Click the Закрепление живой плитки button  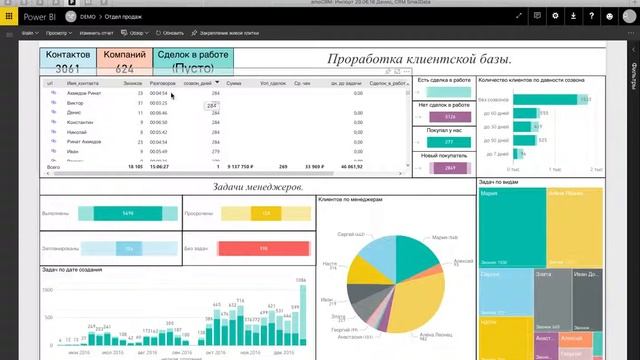(225, 33)
